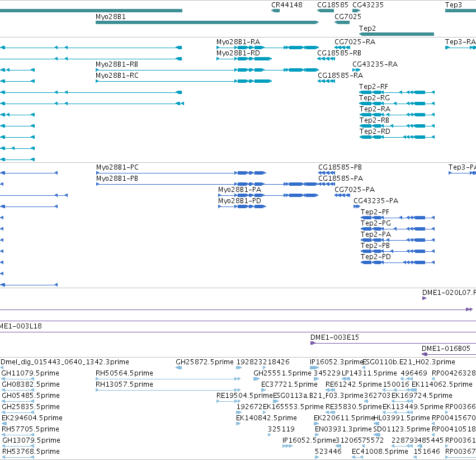Viewport: 476px width, 460px height.
Task: Click the CG43235 gene label
Action: [x=368, y=5]
